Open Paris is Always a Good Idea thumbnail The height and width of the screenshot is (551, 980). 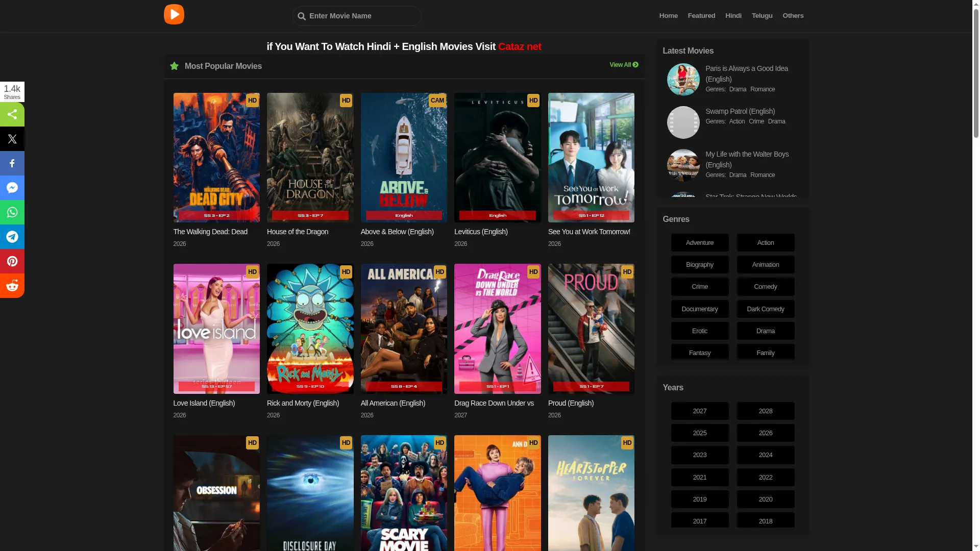[x=683, y=80]
